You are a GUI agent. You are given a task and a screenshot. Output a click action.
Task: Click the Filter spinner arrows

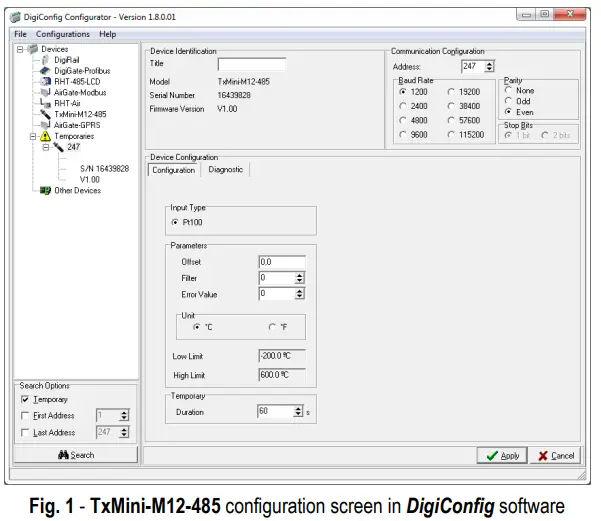coord(299,278)
